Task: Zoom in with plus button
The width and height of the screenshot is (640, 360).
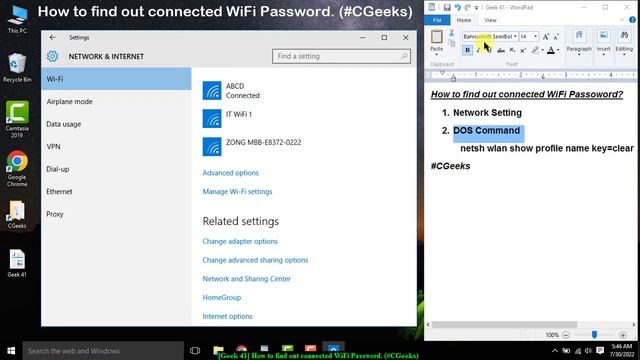Action: (x=623, y=335)
